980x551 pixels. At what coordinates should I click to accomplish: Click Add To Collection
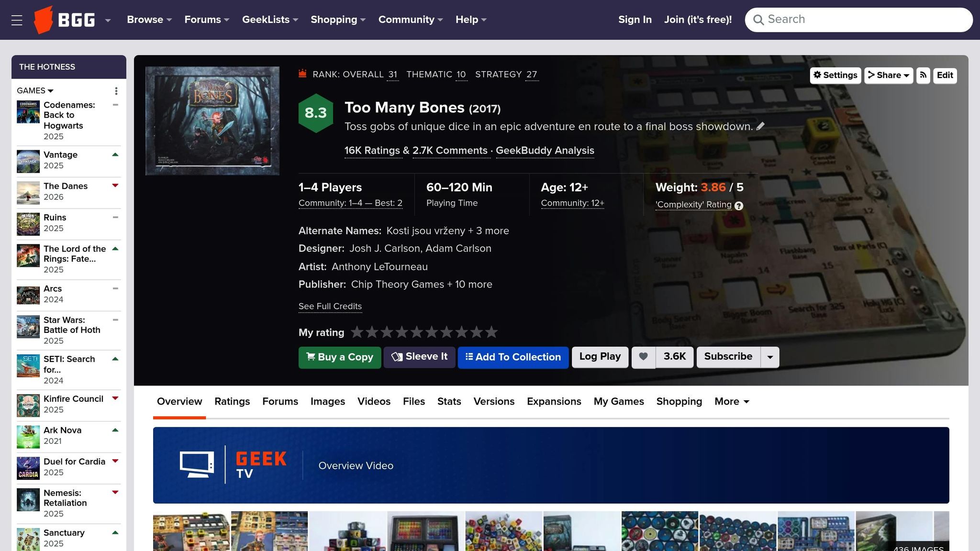point(513,357)
